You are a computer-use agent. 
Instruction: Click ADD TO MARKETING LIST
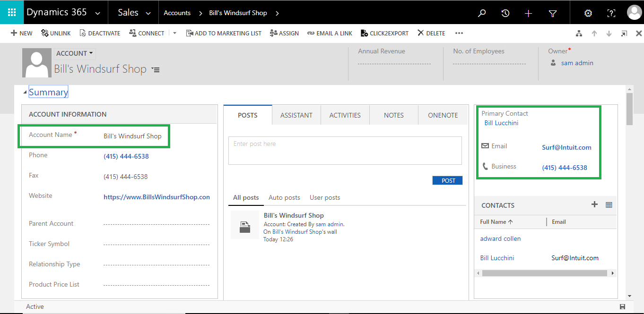click(224, 33)
